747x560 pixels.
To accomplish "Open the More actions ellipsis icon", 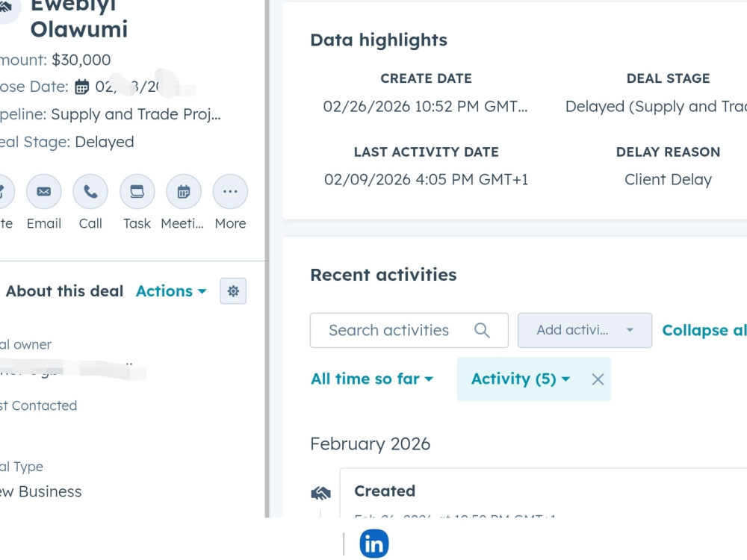I will point(230,191).
